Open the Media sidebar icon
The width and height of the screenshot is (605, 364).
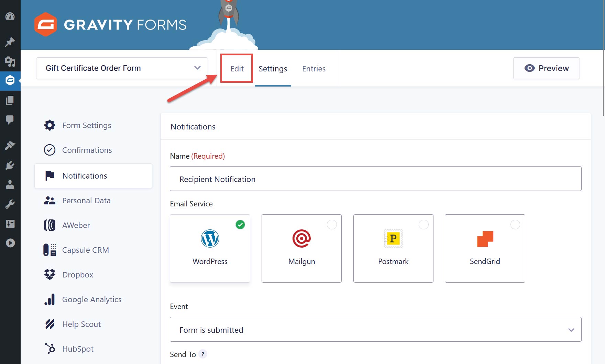(x=10, y=62)
